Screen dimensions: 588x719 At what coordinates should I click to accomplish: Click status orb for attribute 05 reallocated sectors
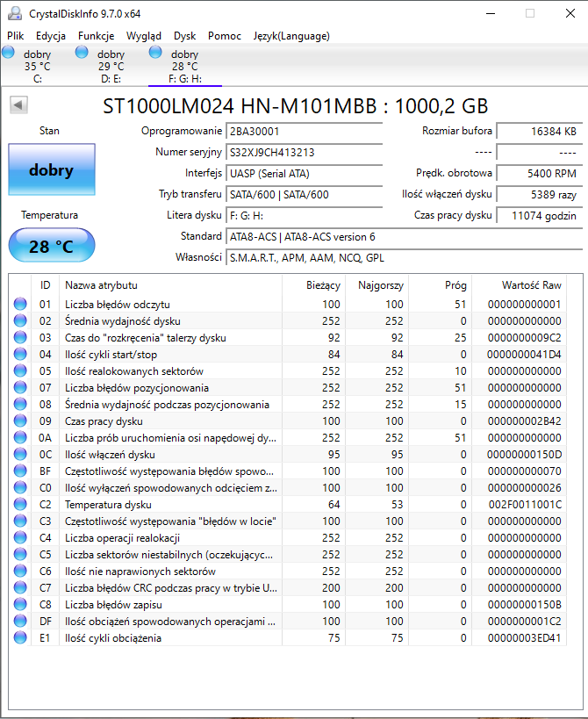(19, 371)
